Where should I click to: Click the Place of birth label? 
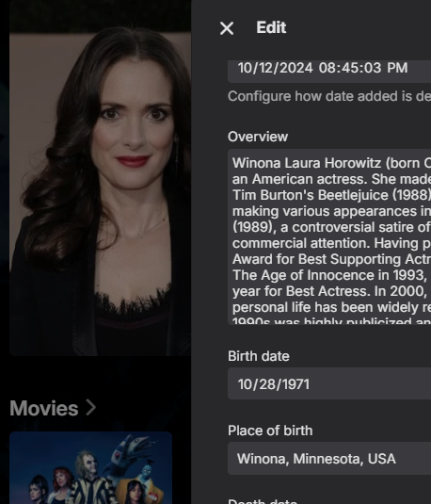click(x=270, y=431)
